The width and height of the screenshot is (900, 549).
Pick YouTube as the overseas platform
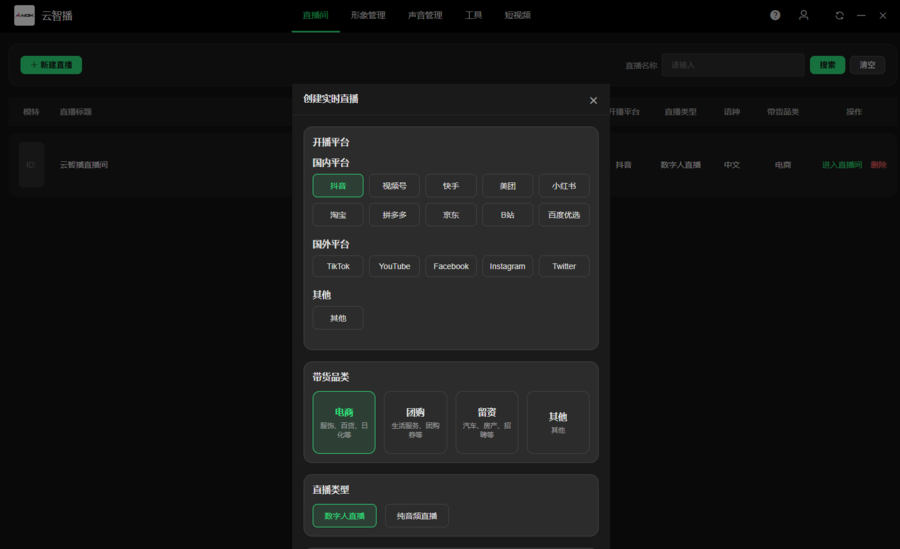pyautogui.click(x=394, y=266)
